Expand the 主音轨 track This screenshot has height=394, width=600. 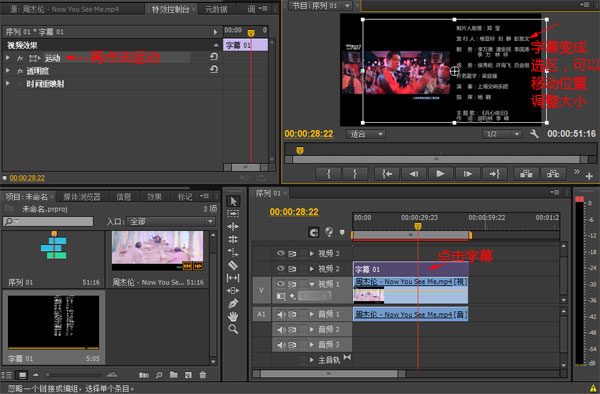312,360
